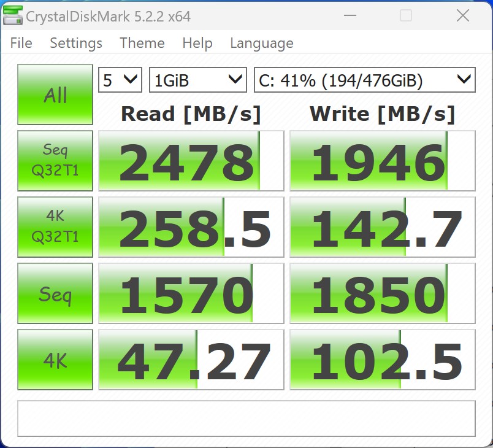
Task: Expand the 1GiB test size dropdown
Action: pyautogui.click(x=197, y=80)
